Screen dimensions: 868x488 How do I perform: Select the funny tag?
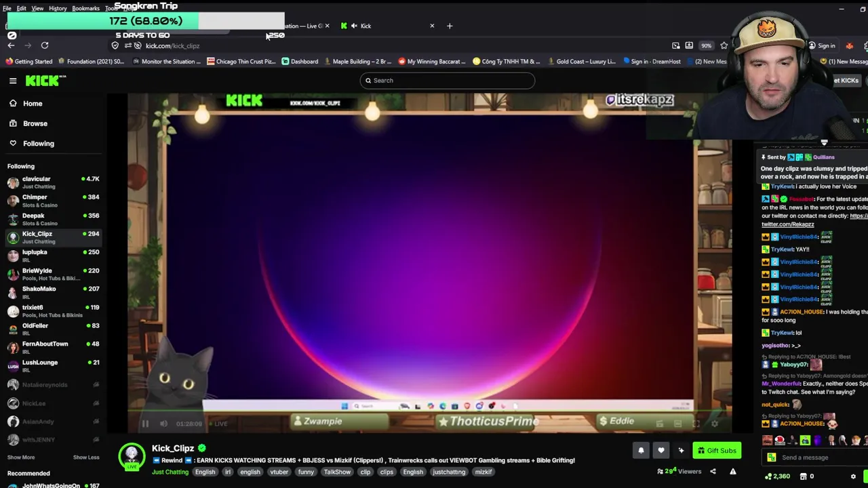(306, 472)
